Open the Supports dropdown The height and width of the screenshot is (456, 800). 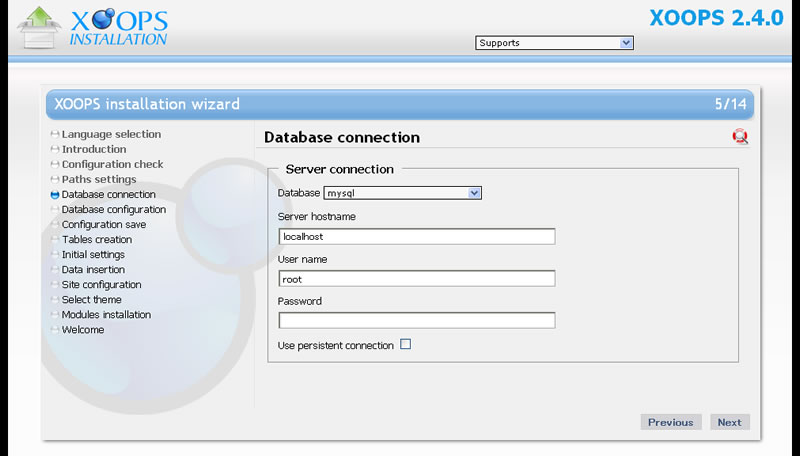[x=554, y=43]
